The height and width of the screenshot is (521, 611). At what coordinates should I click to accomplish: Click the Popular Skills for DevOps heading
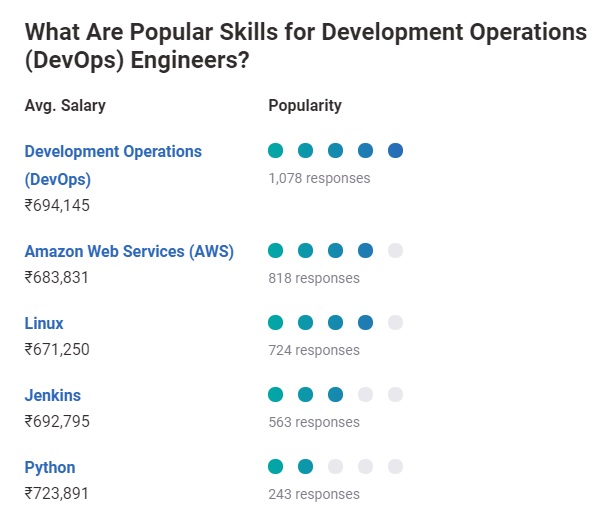point(305,46)
